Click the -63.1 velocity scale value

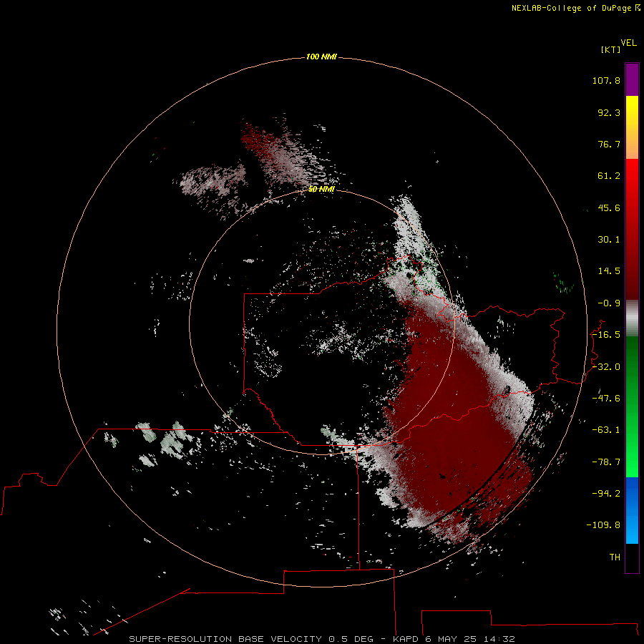(x=606, y=430)
